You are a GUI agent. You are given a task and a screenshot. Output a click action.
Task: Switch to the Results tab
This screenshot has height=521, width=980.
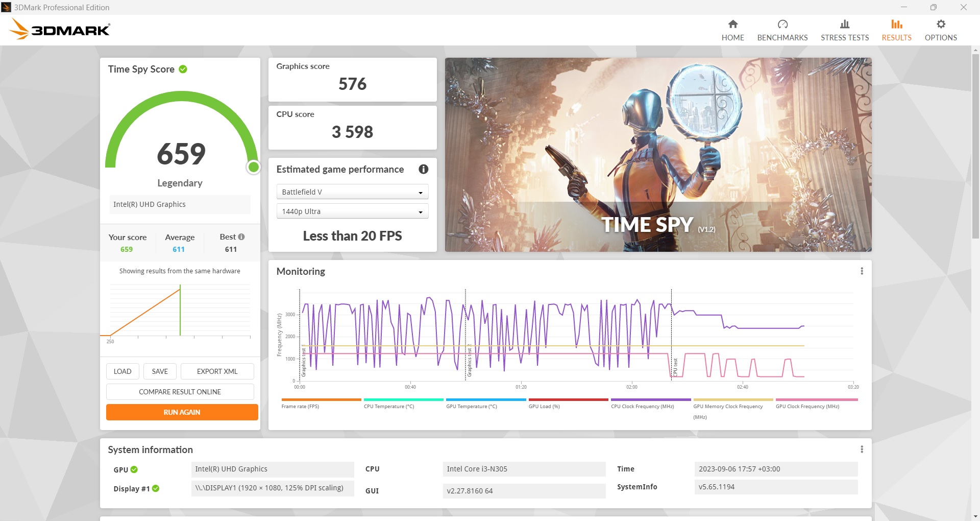(x=896, y=30)
